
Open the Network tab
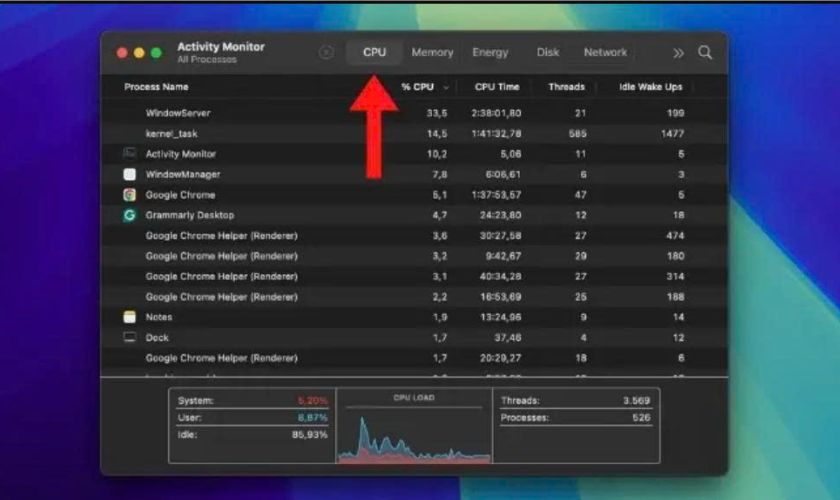pos(605,53)
